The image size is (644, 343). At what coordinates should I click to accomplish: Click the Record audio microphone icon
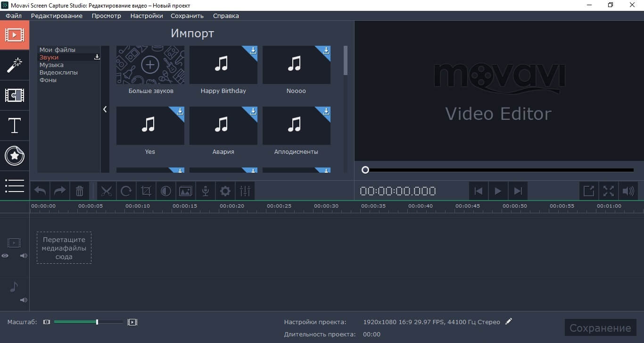[x=206, y=191]
